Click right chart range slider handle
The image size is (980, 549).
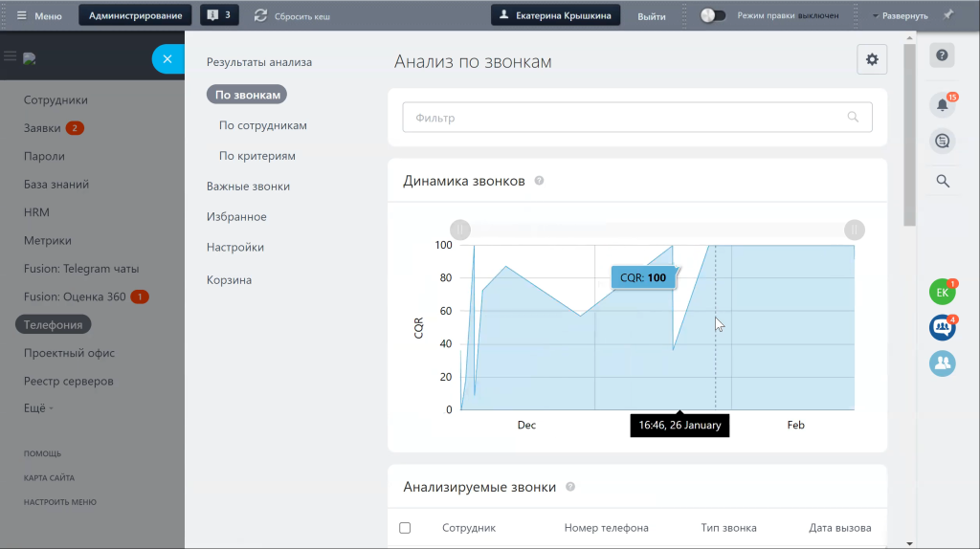pyautogui.click(x=855, y=230)
